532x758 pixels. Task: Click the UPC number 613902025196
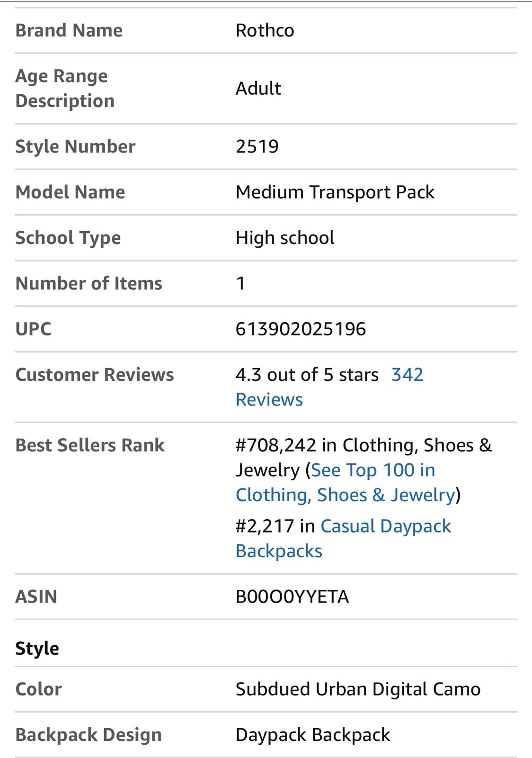click(x=301, y=329)
